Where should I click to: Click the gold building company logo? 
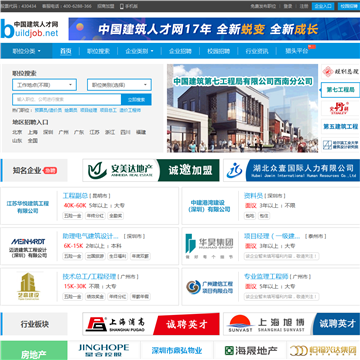28,286
